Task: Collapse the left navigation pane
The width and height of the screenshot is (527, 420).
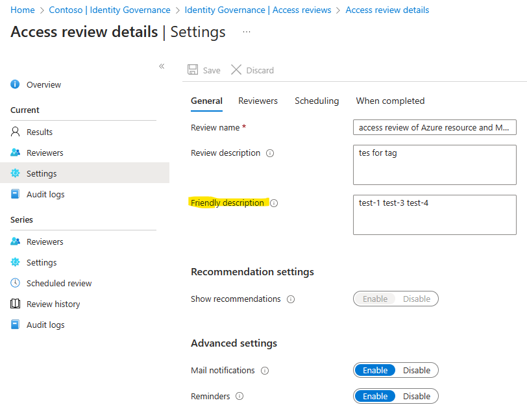Action: click(x=162, y=66)
